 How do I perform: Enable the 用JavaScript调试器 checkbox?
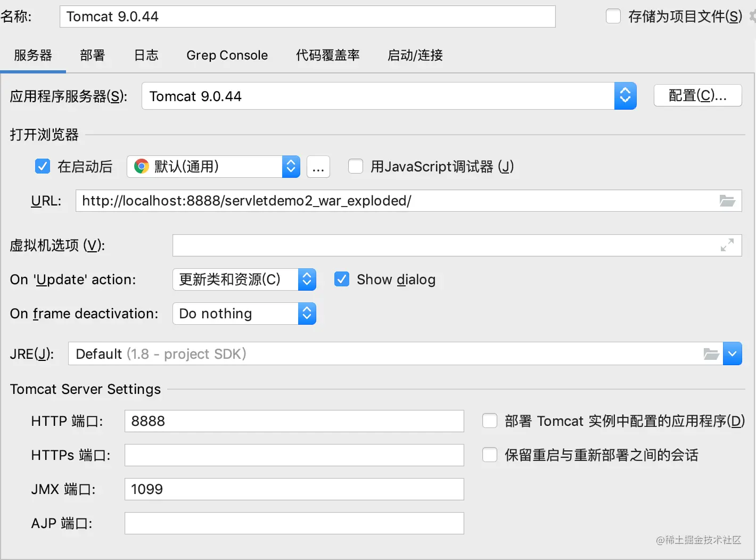356,167
